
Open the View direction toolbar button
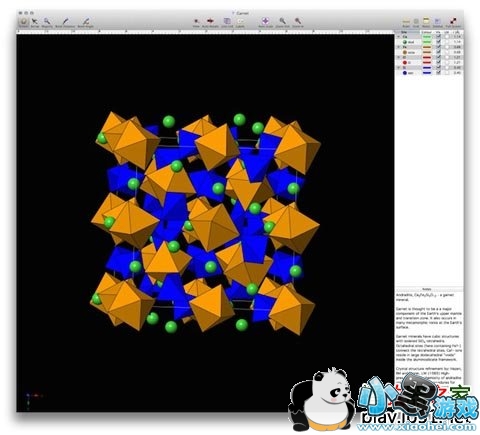pyautogui.click(x=196, y=23)
